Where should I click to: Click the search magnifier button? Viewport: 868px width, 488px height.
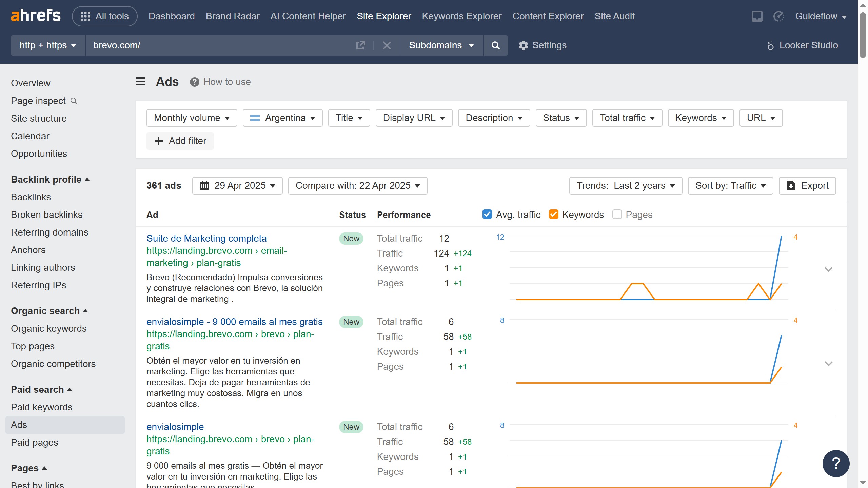(495, 45)
